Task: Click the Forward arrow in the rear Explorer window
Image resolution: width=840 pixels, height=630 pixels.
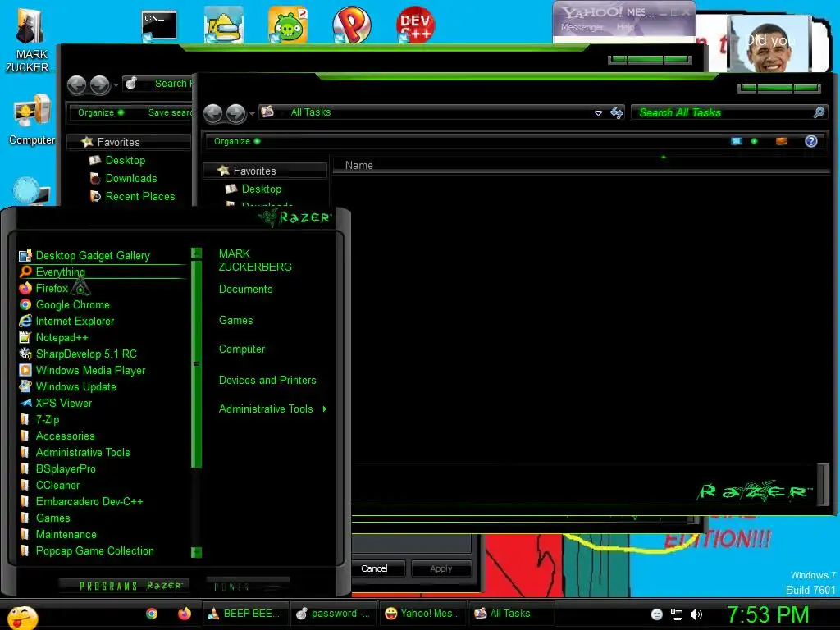Action: pyautogui.click(x=99, y=84)
